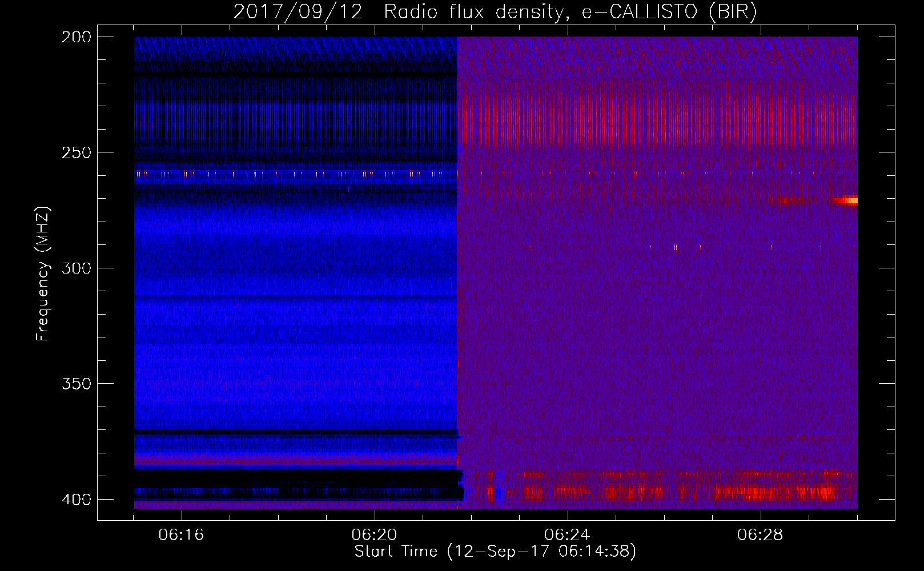Click the 06:16 time tick label
Image resolution: width=924 pixels, height=571 pixels.
point(182,535)
